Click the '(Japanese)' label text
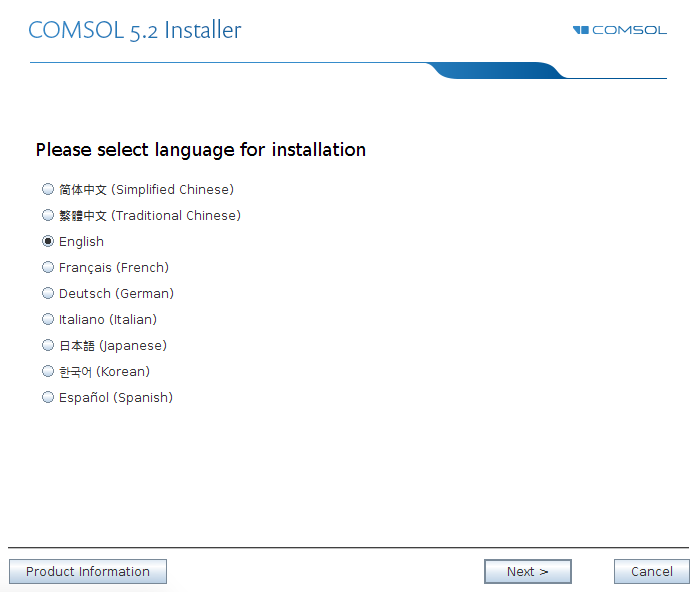700x592 pixels. [133, 346]
